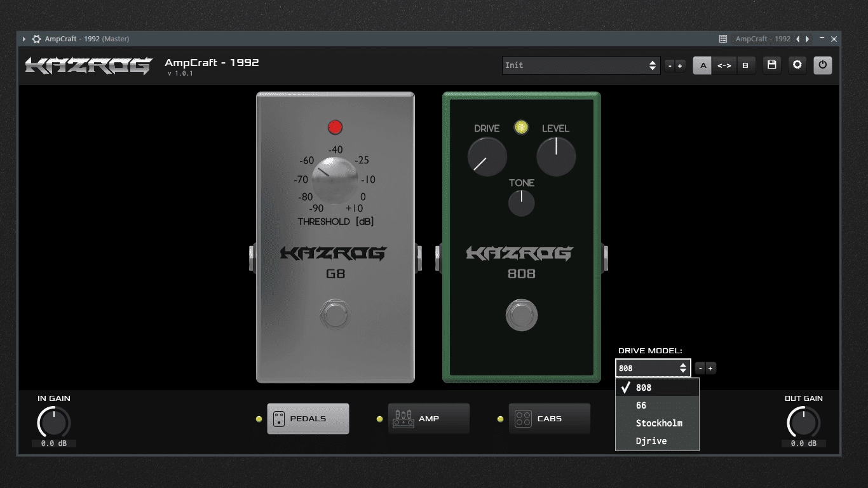
Task: Choose the checked 808 drive model entry
Action: (x=657, y=388)
